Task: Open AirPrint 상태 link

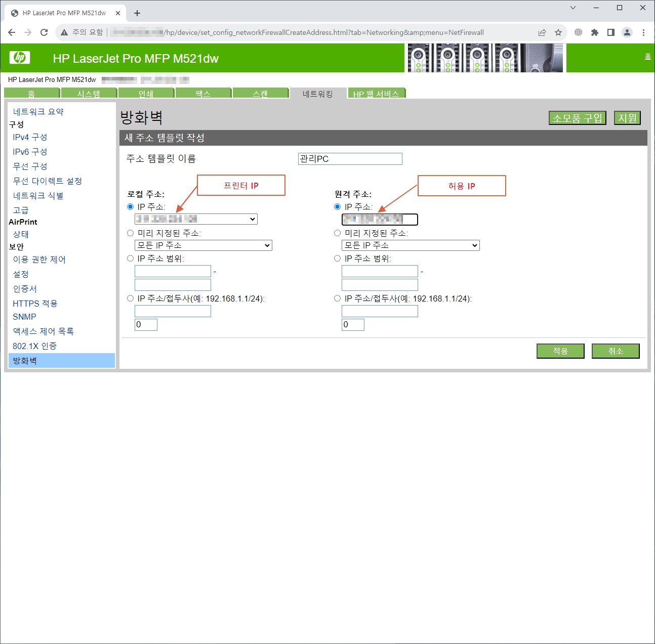Action: (x=21, y=234)
